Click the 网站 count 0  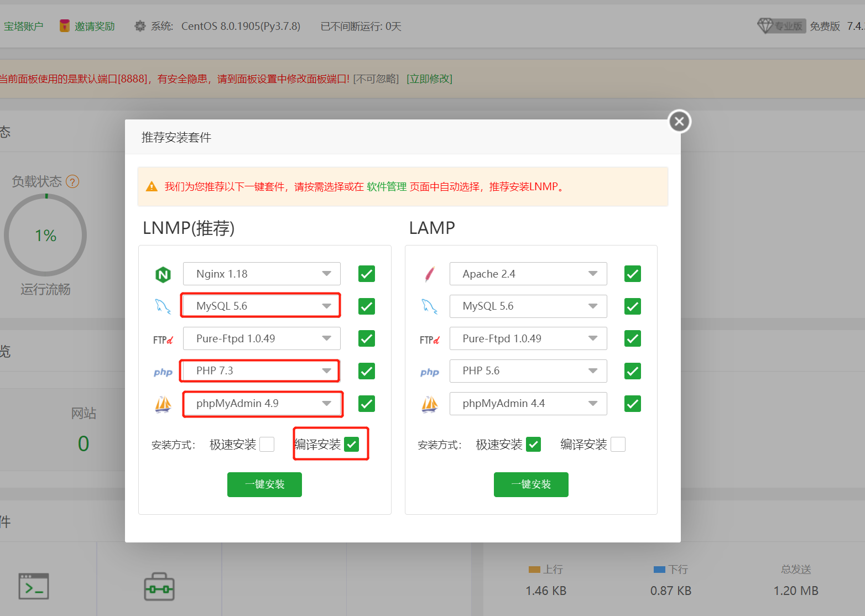coord(84,443)
